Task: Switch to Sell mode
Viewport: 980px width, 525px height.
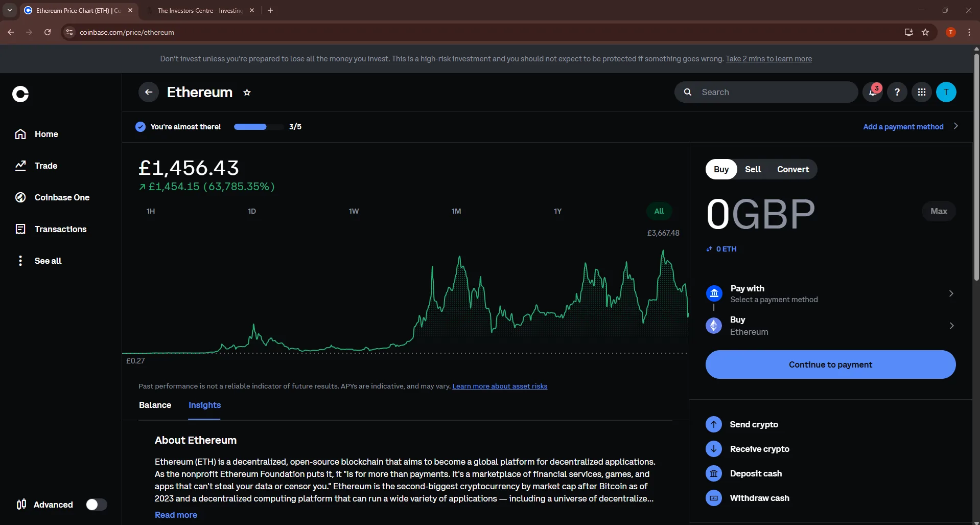Action: click(753, 169)
